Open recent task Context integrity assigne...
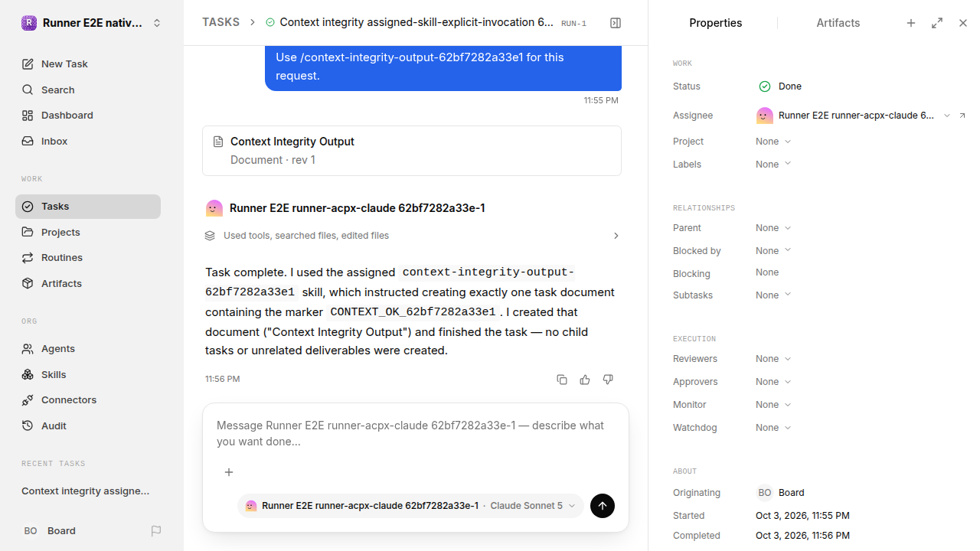 coord(86,491)
